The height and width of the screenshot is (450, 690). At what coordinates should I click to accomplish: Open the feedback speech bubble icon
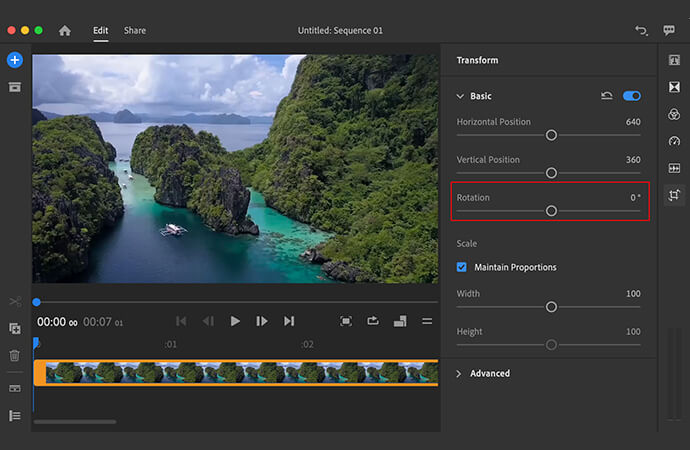coord(669,31)
